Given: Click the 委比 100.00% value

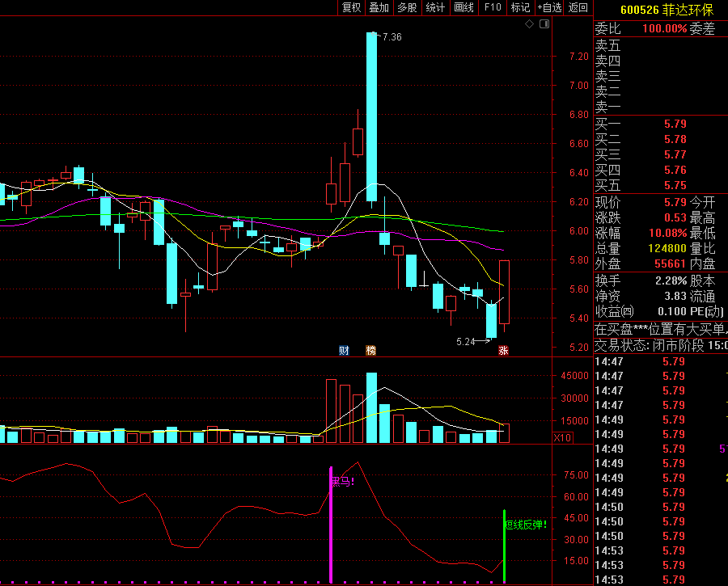Looking at the screenshot, I should tap(664, 28).
